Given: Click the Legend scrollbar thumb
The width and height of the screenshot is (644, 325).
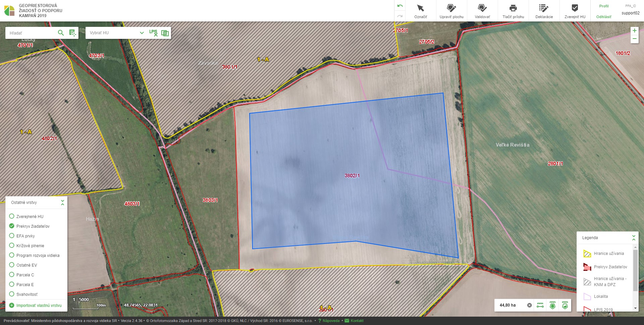Looking at the screenshot, I should click(x=635, y=270).
